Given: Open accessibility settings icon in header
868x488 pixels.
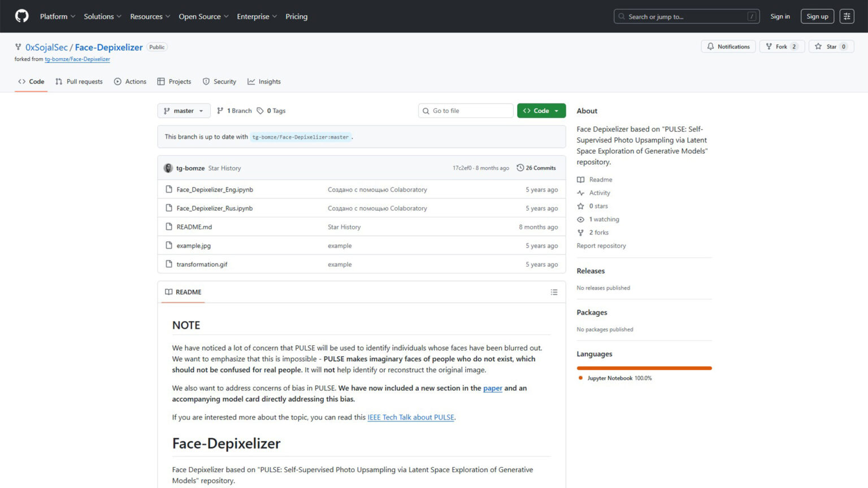Looking at the screenshot, I should [847, 16].
